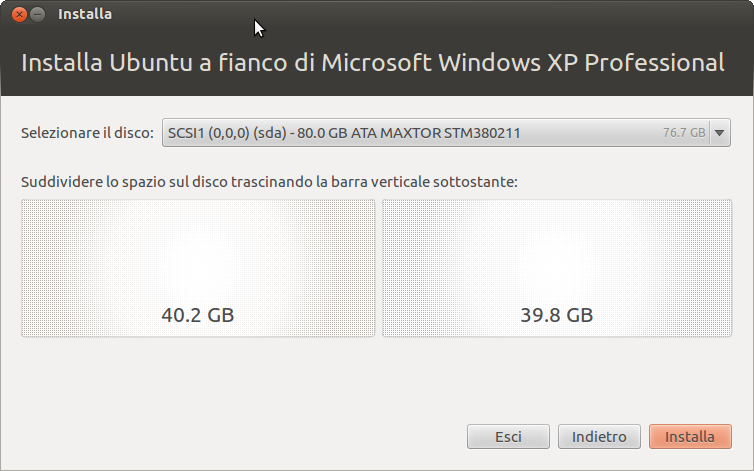Go back with the Indietro button
Screen dimensions: 754x471
(x=599, y=437)
